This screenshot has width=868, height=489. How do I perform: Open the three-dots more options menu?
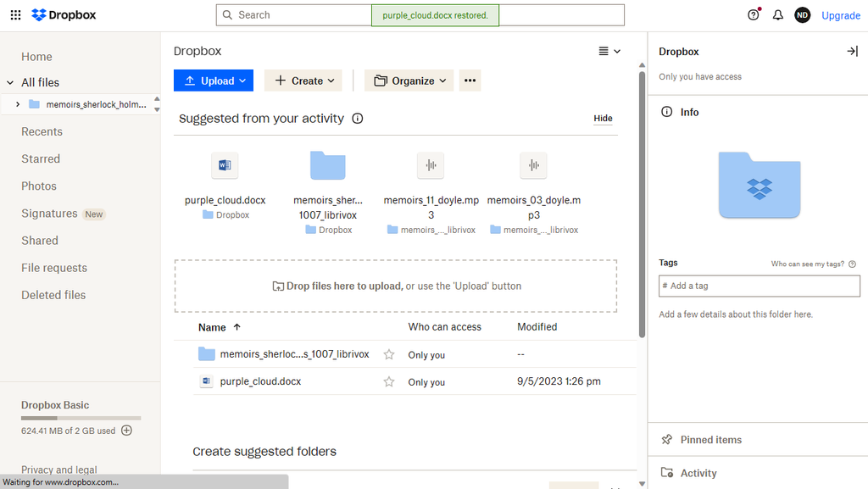[x=470, y=81]
